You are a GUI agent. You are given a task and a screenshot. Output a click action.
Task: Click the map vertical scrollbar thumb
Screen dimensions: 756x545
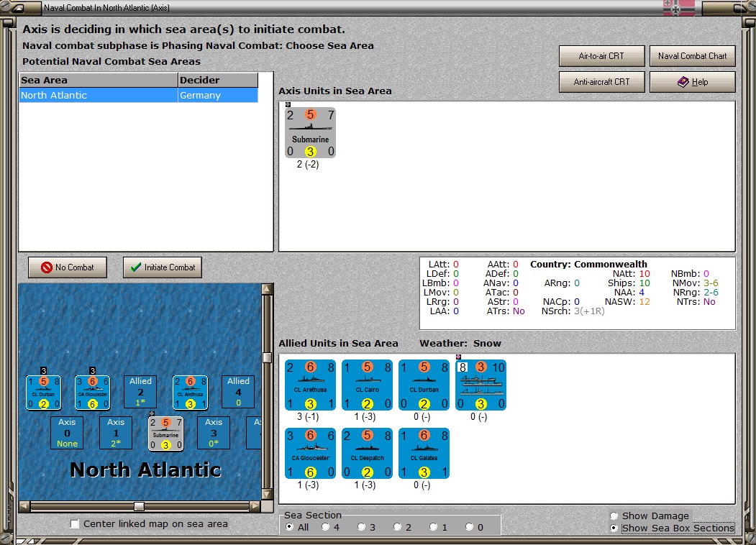[x=267, y=357]
